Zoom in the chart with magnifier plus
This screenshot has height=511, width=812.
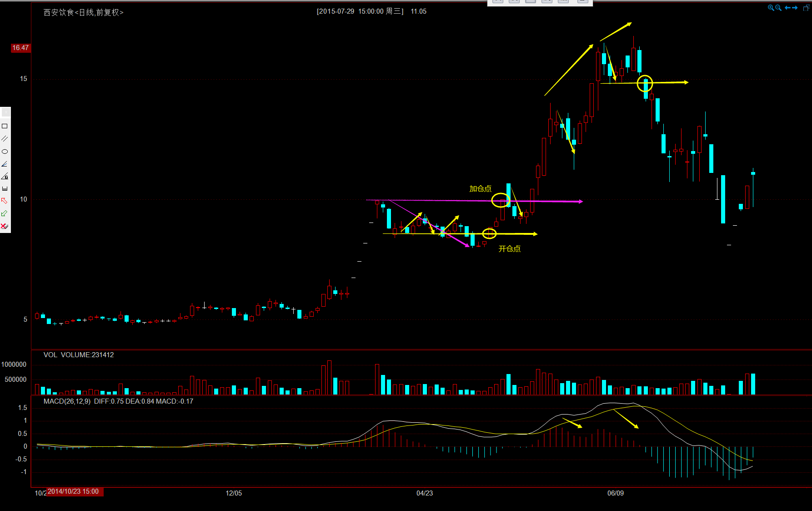tap(771, 8)
